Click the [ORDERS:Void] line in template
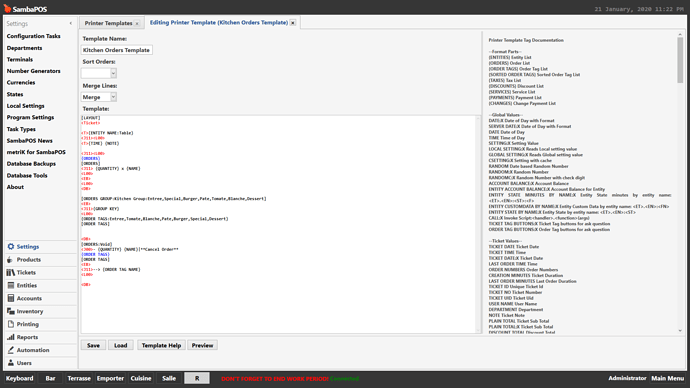This screenshot has height=388, width=690. pos(97,244)
